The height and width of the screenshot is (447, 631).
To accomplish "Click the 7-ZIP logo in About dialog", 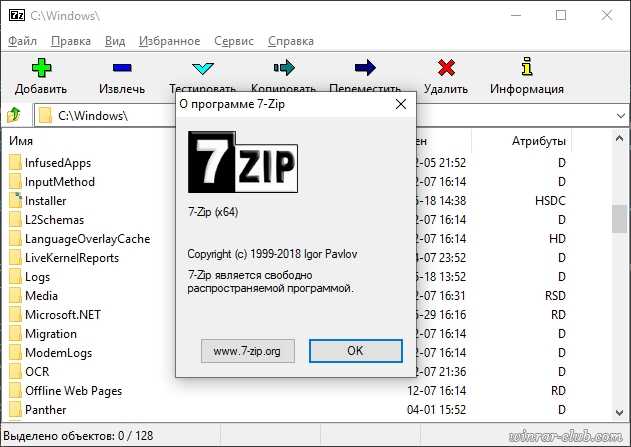I will point(243,162).
